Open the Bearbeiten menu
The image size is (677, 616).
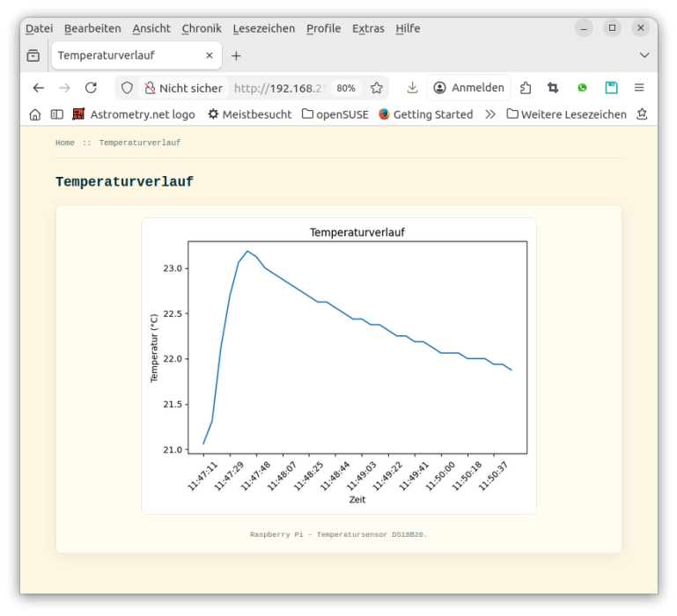[x=92, y=28]
